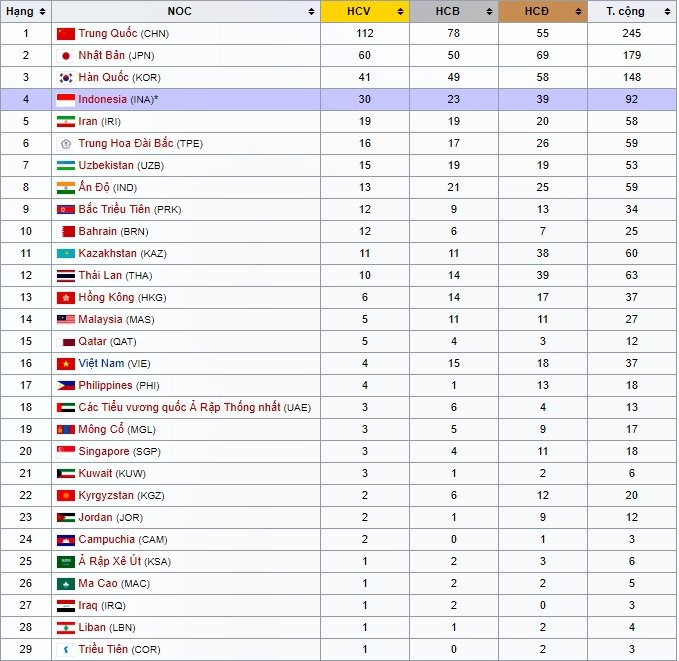Open the Bắc Triều Tiên link
This screenshot has width=679, height=661.
click(x=114, y=210)
